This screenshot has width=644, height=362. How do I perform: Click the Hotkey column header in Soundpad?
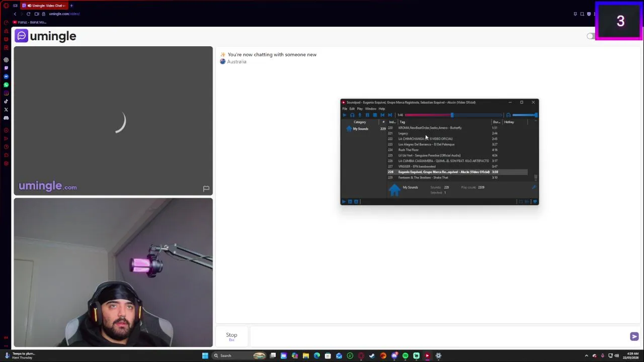509,122
